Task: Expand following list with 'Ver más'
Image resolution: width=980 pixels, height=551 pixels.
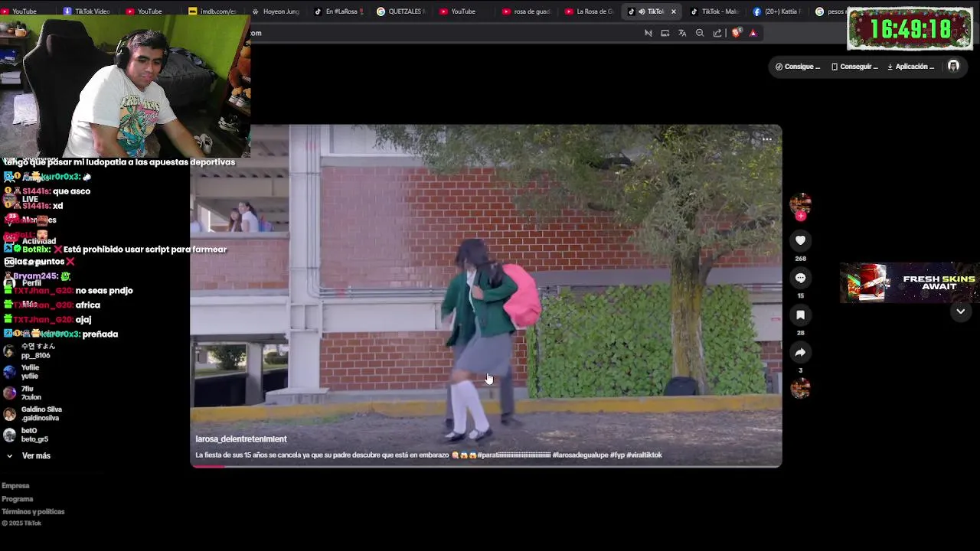Action: pos(28,456)
